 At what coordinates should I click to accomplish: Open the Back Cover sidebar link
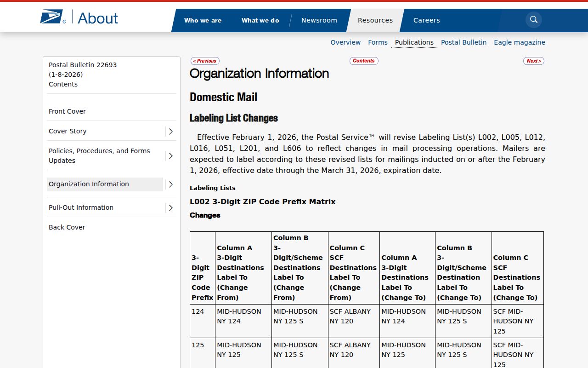click(x=67, y=227)
